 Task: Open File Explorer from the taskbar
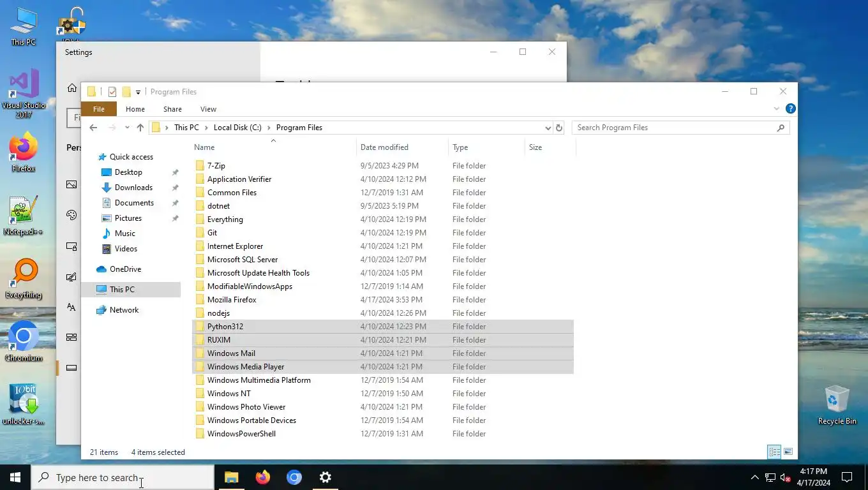(x=231, y=477)
